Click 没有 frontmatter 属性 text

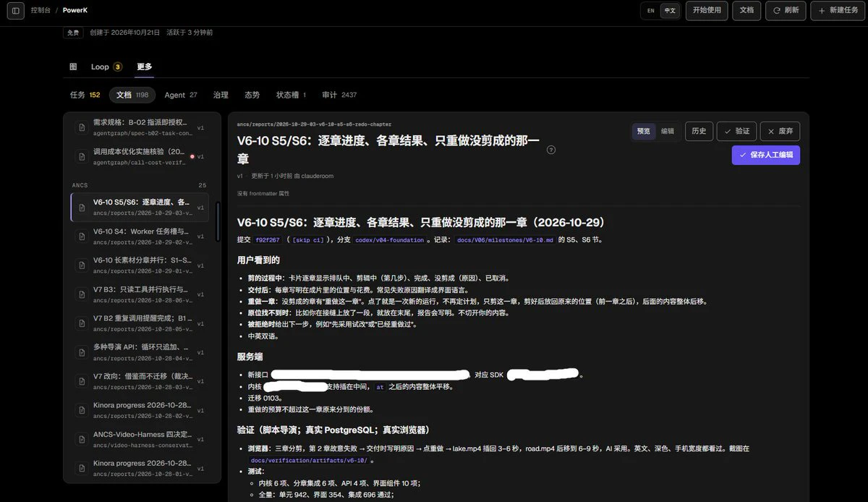point(263,193)
